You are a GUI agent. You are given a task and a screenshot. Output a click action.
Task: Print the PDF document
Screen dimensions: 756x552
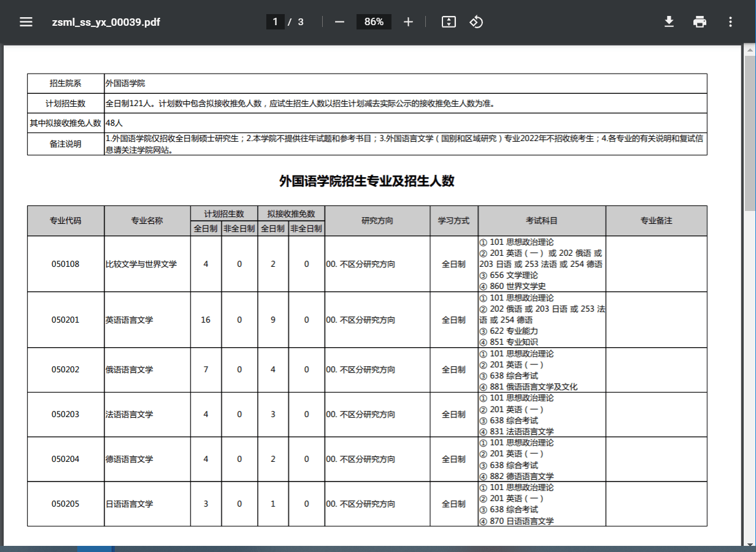coord(700,22)
